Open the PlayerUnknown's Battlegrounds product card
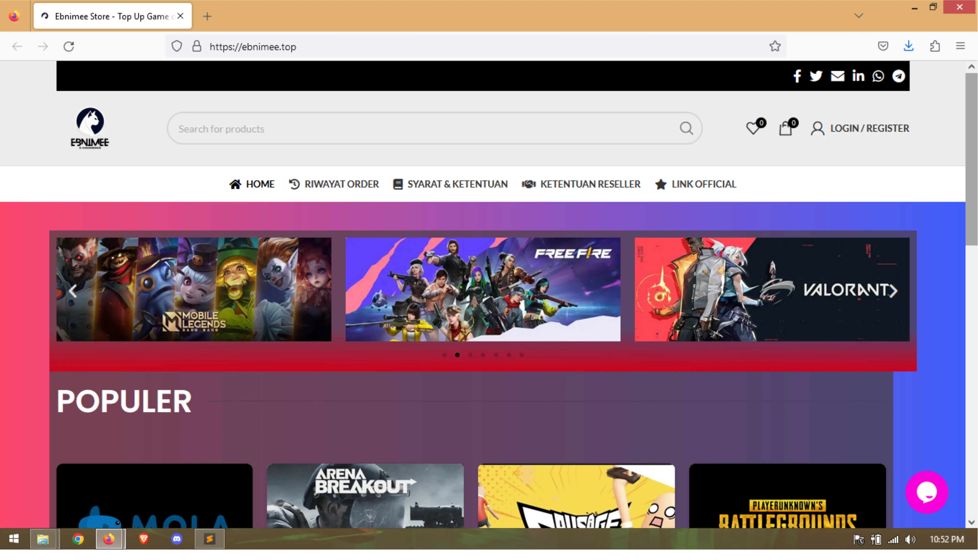The width and height of the screenshot is (978, 560). click(788, 496)
